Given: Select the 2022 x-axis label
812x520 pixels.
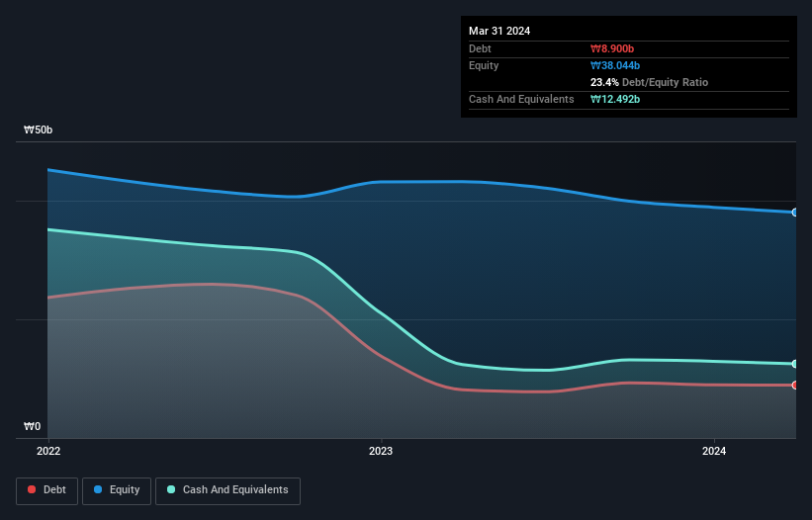Looking at the screenshot, I should pyautogui.click(x=48, y=451).
